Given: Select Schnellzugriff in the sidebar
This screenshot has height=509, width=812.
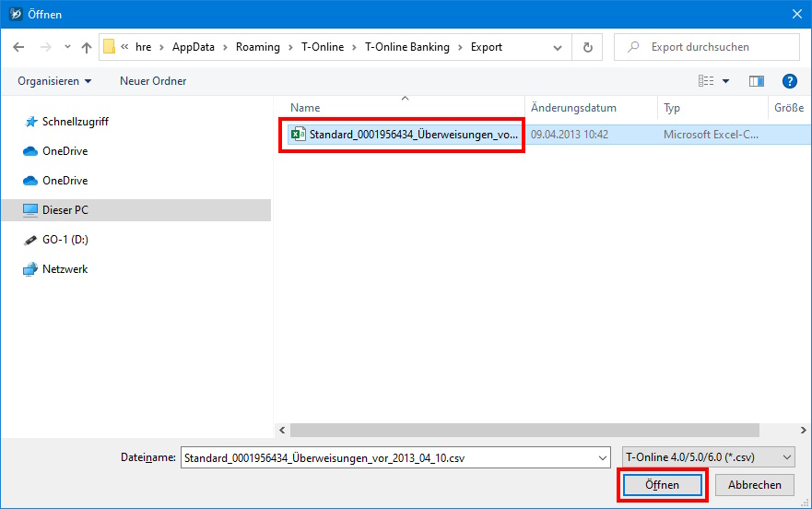Looking at the screenshot, I should (x=76, y=122).
